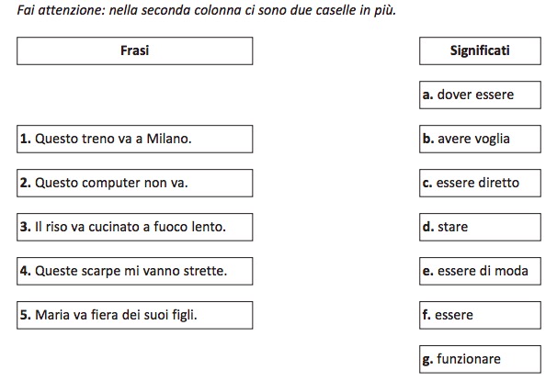Click the 'Significati' column header box

480,51
